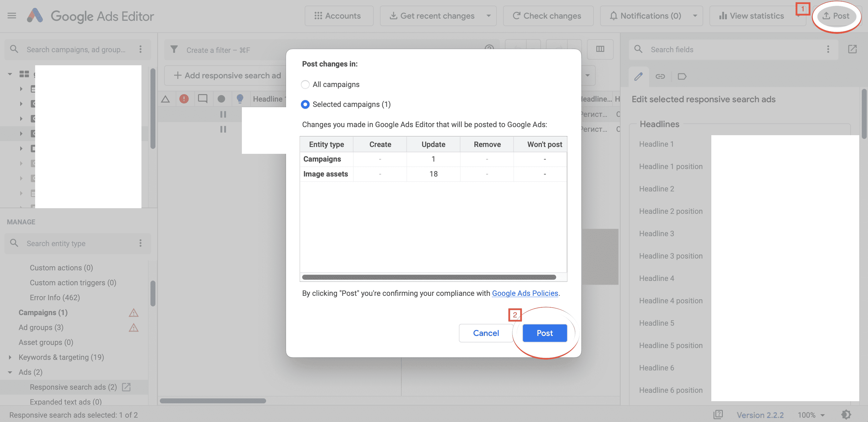Click the red error column header icon

click(184, 99)
